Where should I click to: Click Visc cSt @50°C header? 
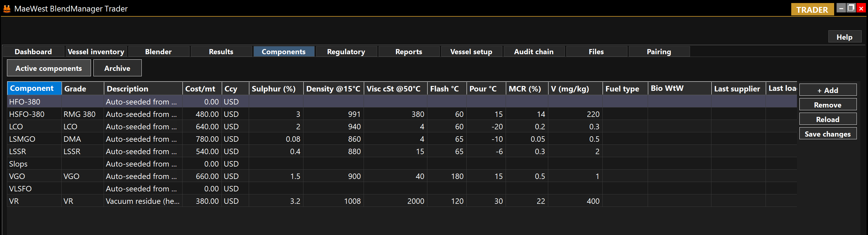pos(396,88)
